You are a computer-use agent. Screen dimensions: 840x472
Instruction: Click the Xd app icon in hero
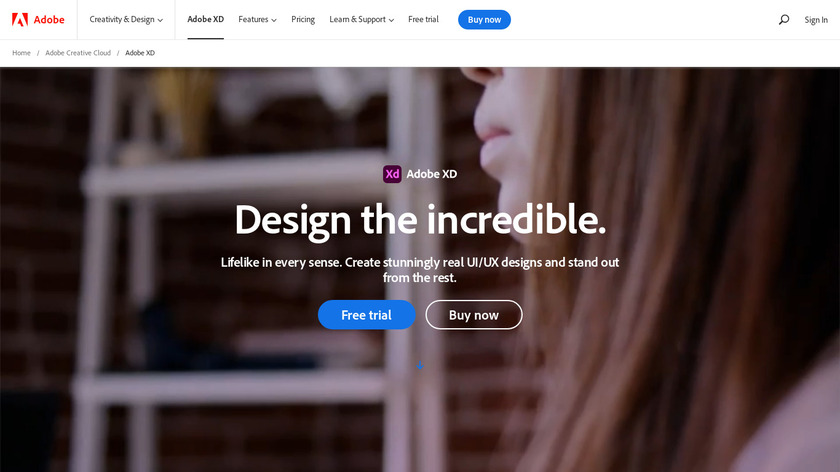point(392,174)
